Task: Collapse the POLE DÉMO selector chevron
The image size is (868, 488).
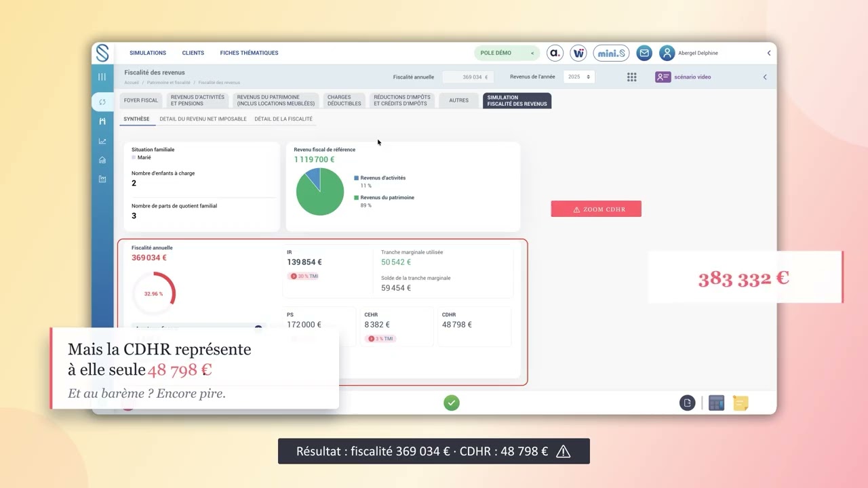Action: [x=532, y=53]
